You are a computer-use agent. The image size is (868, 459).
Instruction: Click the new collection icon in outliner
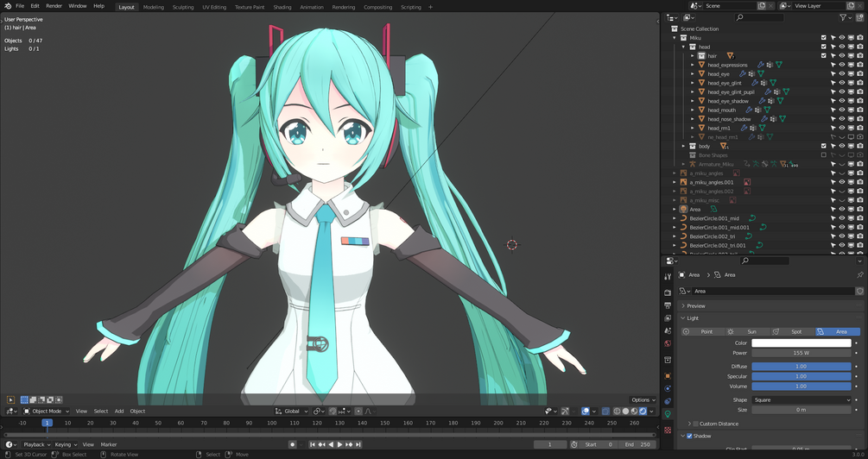pyautogui.click(x=859, y=18)
